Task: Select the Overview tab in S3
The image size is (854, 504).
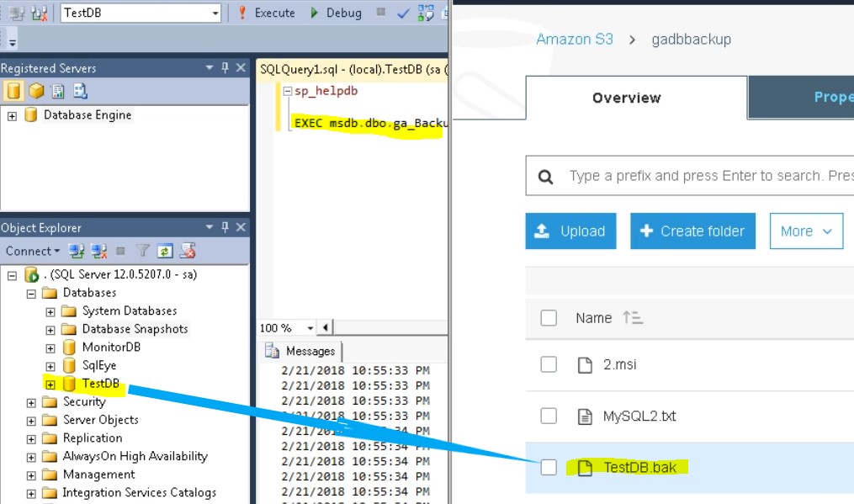Action: pos(636,98)
